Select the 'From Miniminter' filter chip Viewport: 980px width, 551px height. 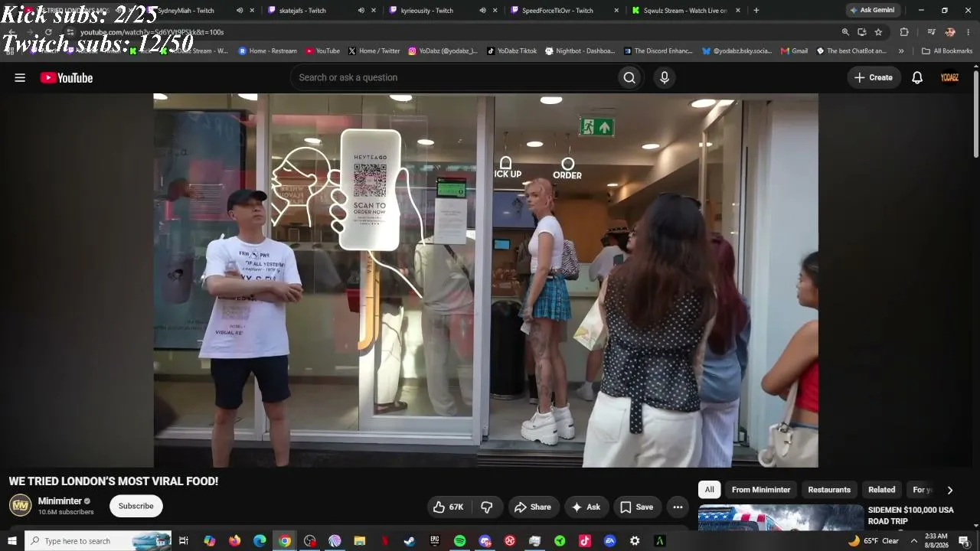pyautogui.click(x=761, y=490)
